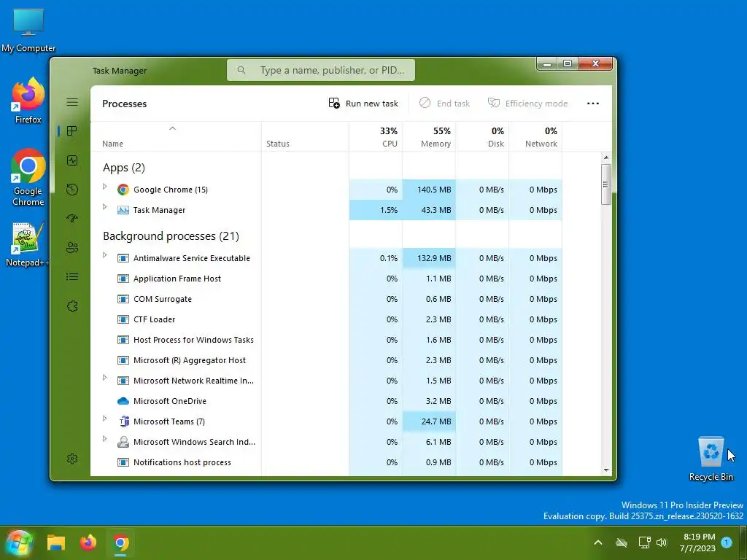
Task: Open the App history sidebar icon
Action: [72, 190]
